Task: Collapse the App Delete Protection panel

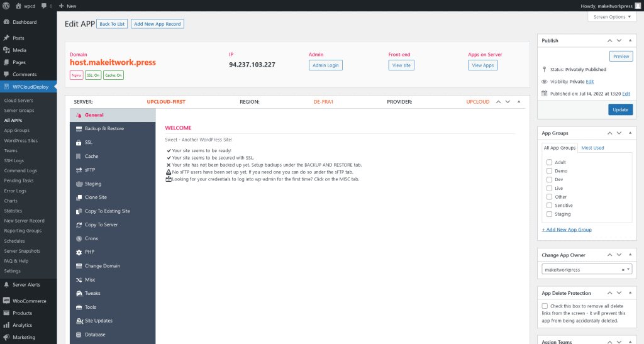Action: point(630,292)
